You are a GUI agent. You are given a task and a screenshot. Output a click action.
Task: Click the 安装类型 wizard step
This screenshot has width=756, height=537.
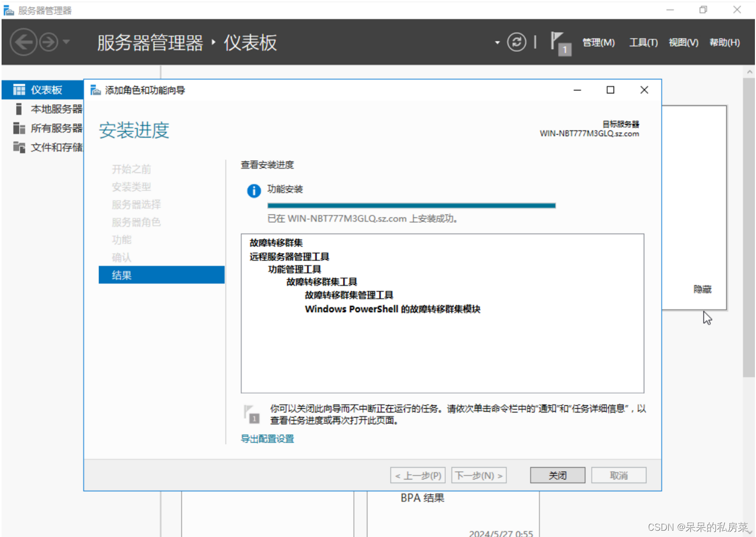131,187
